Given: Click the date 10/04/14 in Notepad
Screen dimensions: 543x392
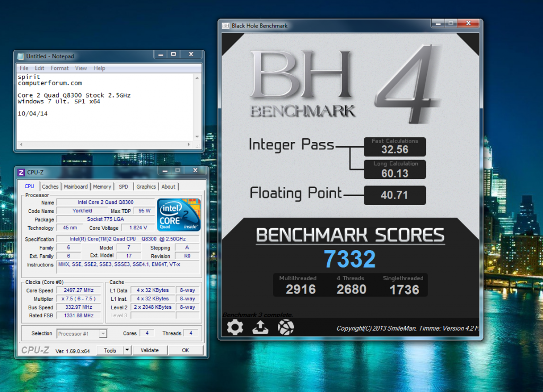Looking at the screenshot, I should point(32,113).
